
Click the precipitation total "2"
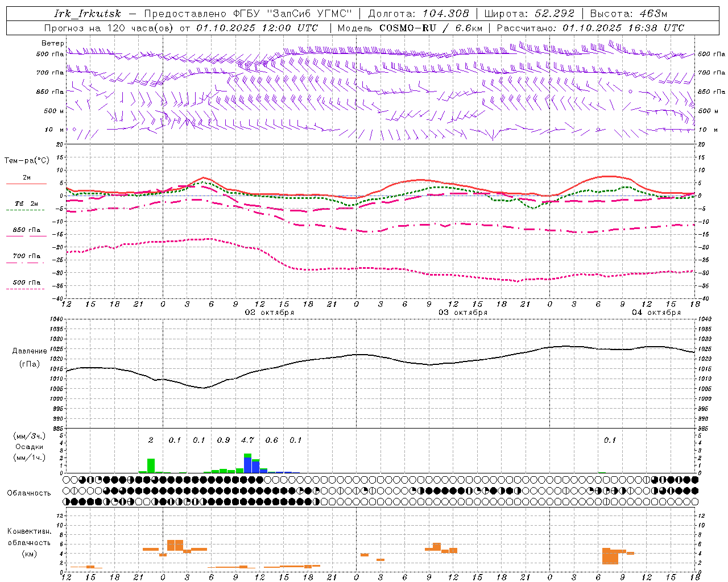coord(151,440)
